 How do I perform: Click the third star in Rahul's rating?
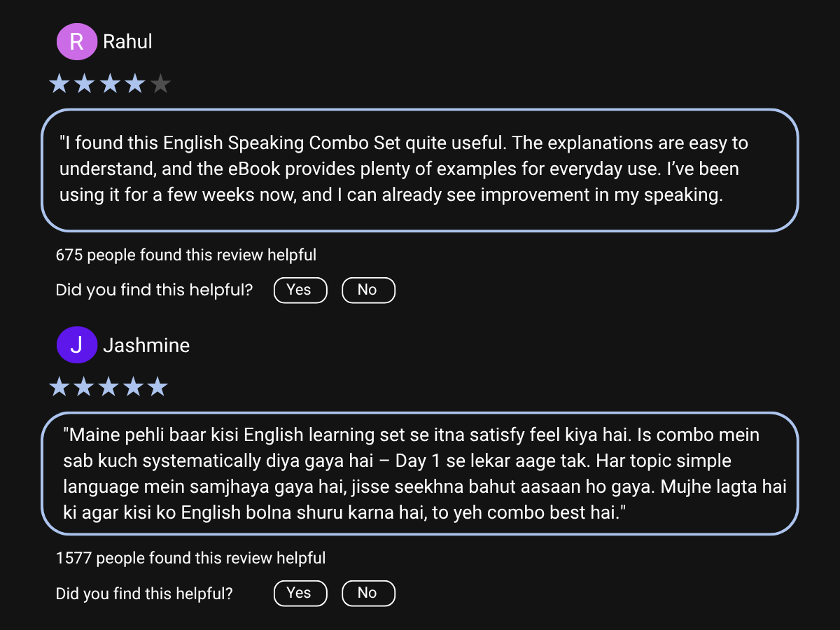point(109,85)
